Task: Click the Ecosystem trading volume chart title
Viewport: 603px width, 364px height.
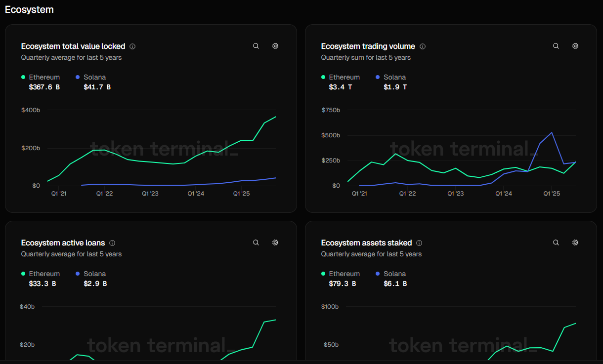Action: [368, 46]
